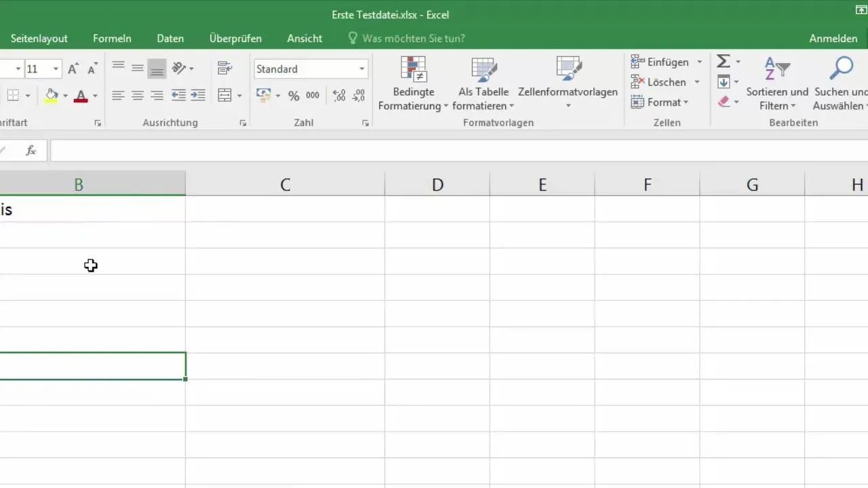
Task: Open text orientation dropdown arrow
Action: coord(191,68)
